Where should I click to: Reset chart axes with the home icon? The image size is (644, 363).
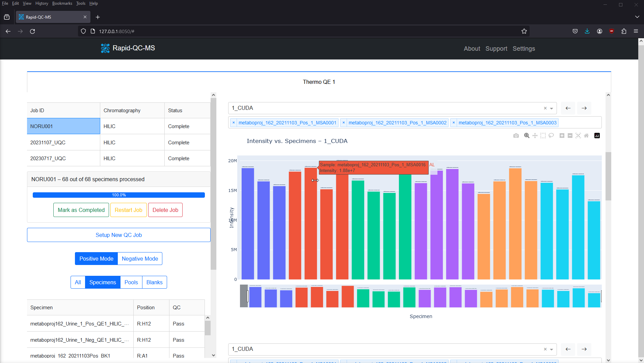(x=587, y=136)
